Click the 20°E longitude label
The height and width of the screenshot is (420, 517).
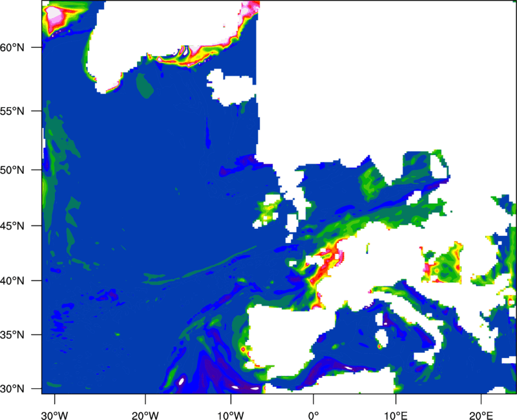coord(481,415)
